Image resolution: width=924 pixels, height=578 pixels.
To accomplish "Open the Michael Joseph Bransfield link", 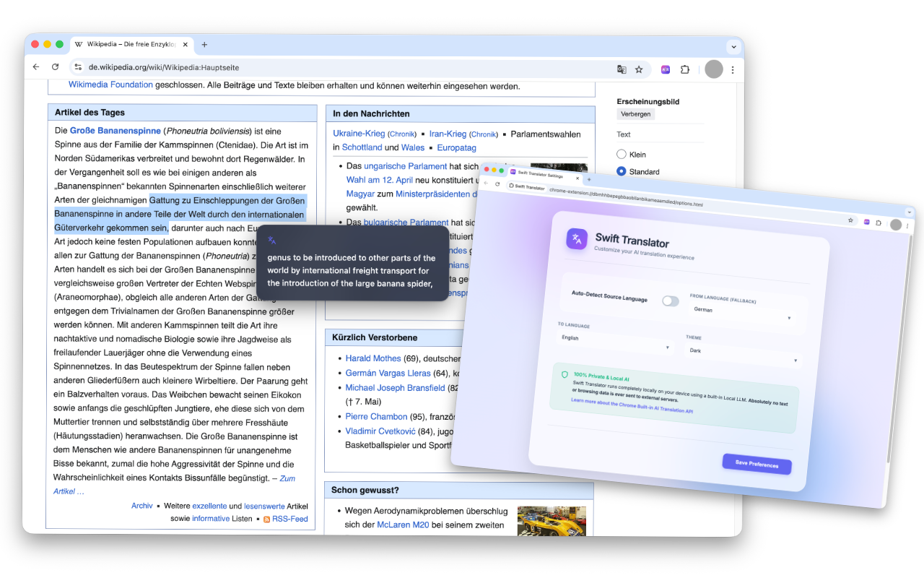I will (395, 387).
